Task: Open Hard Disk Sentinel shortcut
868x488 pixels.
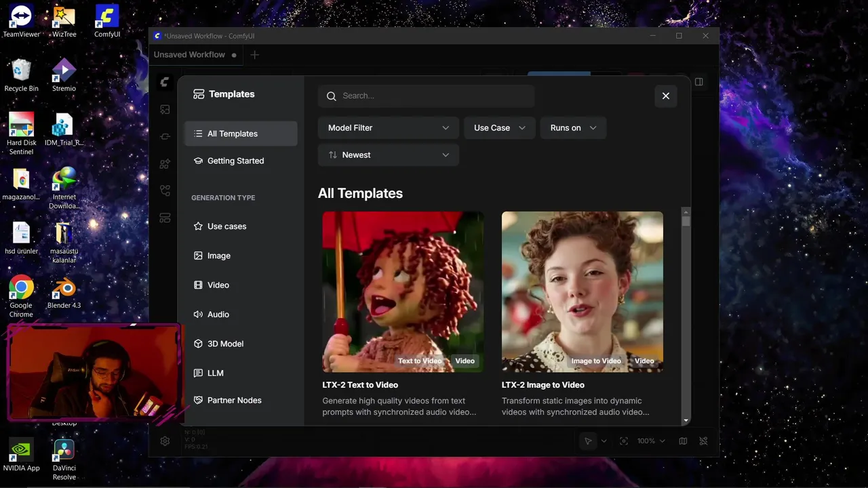Action: click(21, 133)
